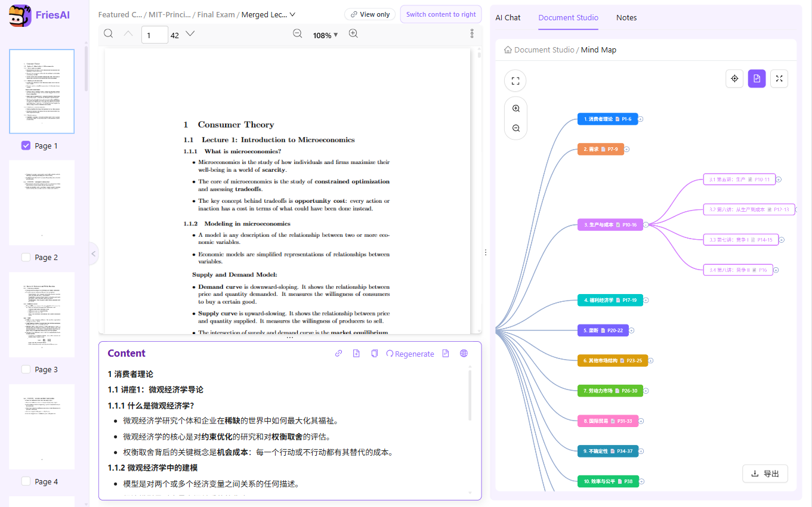This screenshot has height=507, width=812.
Task: Collapse all mind map nodes icon
Action: pyautogui.click(x=779, y=78)
